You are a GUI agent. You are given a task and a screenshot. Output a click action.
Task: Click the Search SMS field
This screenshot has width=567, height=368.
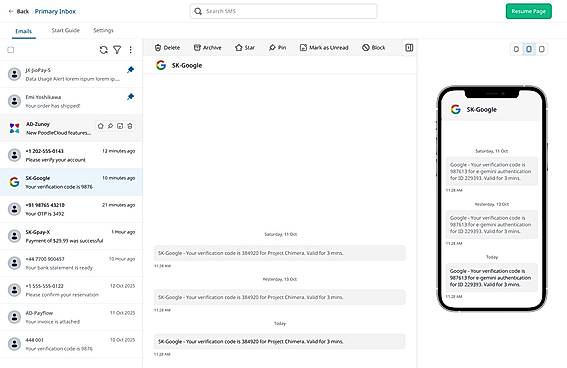tap(283, 11)
